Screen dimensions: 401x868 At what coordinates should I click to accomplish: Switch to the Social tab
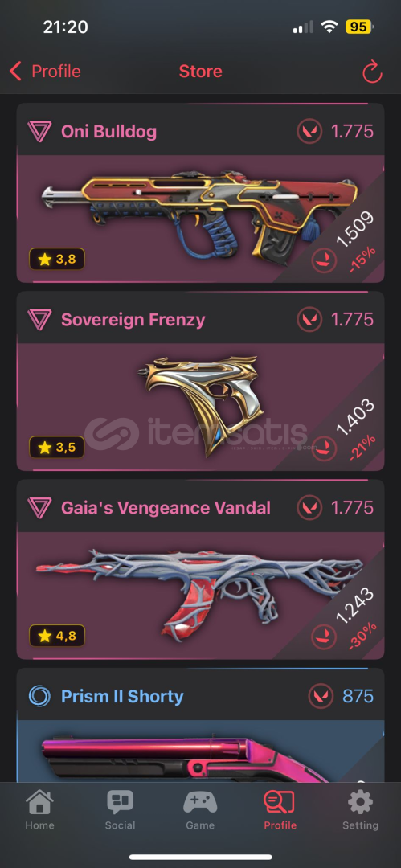pyautogui.click(x=121, y=810)
